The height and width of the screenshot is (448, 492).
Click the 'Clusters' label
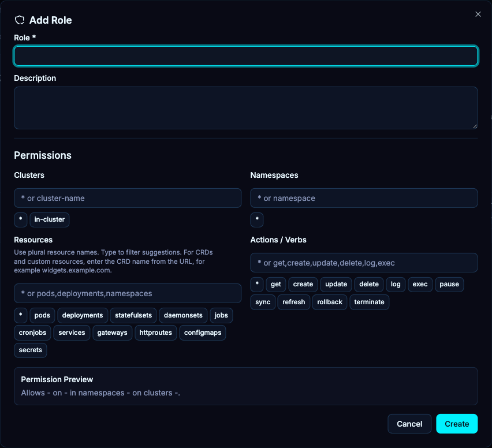coord(29,175)
